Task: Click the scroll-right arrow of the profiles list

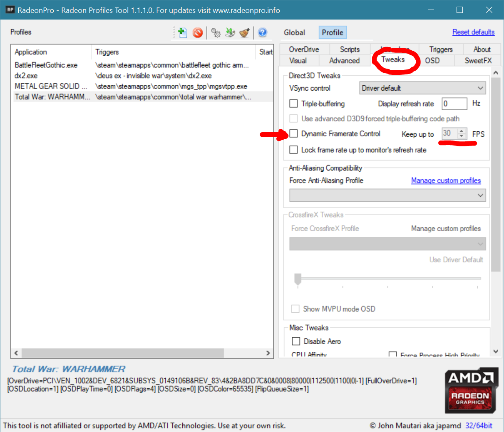Action: tap(268, 353)
